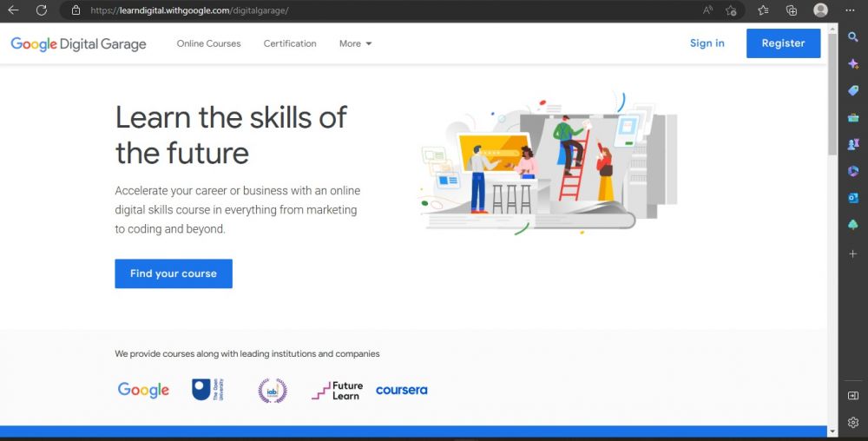
Task: Open the Copilot sparkle icon in sidebar
Action: tap(853, 63)
